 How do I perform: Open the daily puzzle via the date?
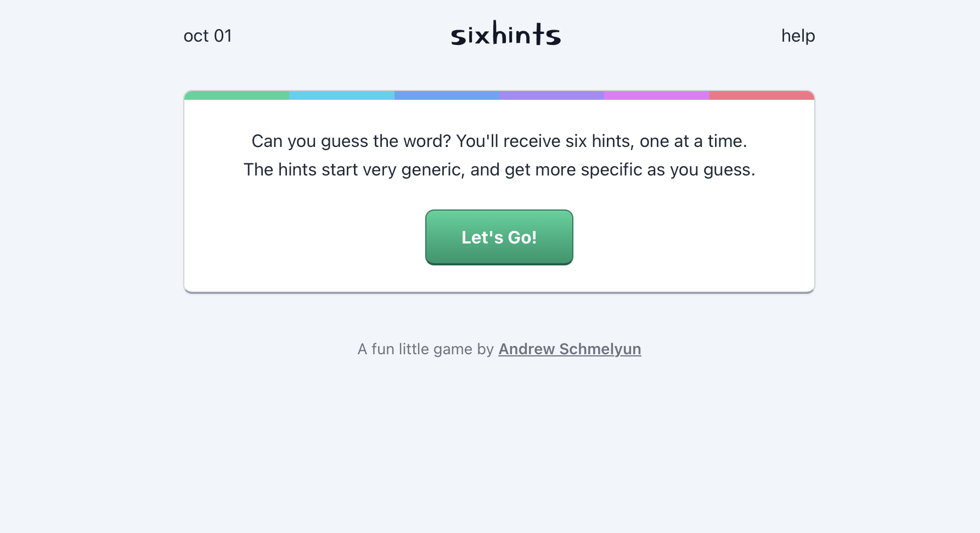208,35
